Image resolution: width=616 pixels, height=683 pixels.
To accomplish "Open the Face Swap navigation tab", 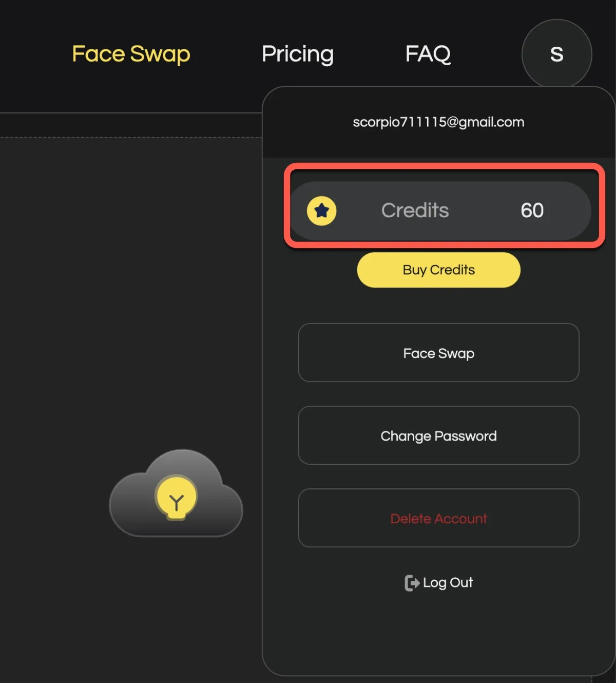I will click(131, 54).
